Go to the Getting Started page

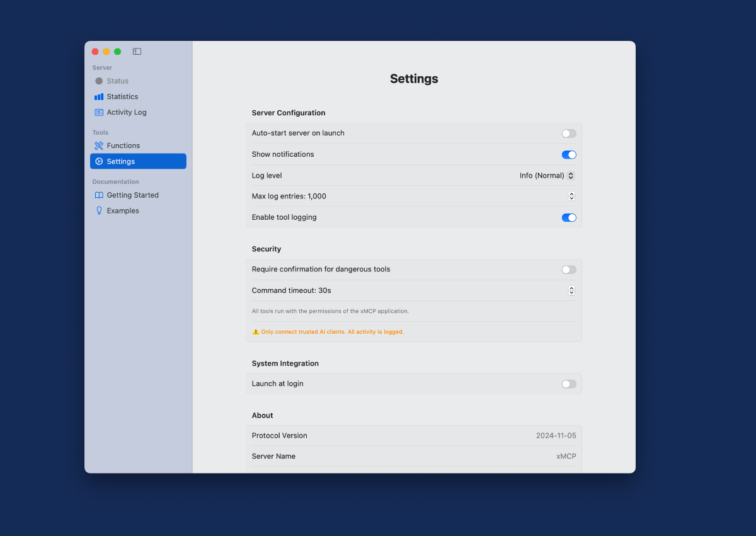click(132, 195)
